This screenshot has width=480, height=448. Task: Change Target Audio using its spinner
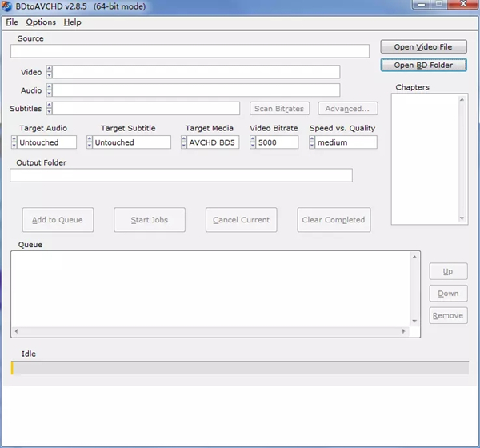(x=14, y=142)
